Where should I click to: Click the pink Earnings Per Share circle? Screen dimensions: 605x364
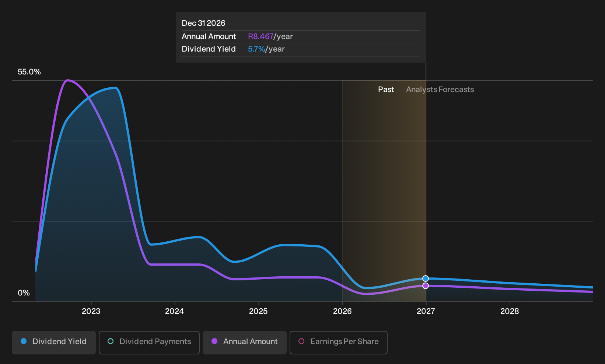301,342
